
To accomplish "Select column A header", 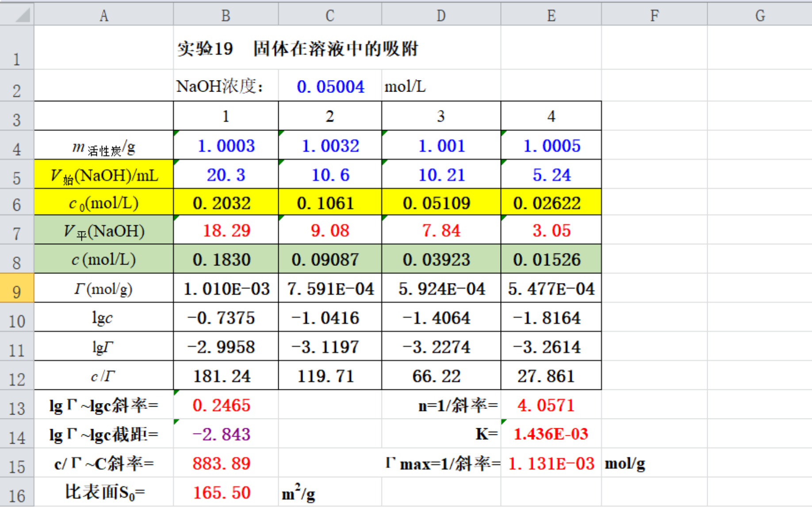I will tap(103, 15).
